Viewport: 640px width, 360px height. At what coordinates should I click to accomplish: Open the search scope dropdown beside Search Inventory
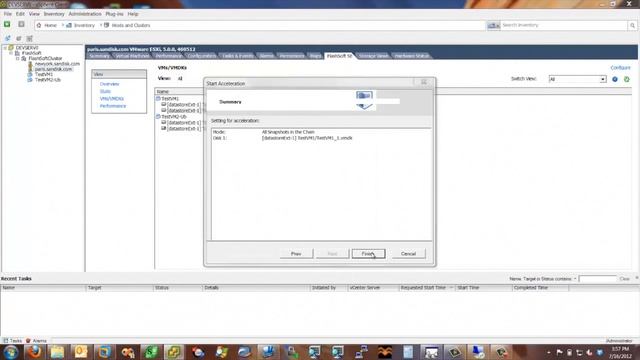[493, 25]
